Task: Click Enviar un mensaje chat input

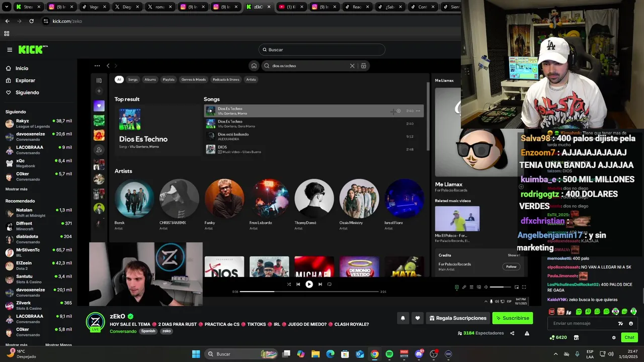Action: (584, 323)
